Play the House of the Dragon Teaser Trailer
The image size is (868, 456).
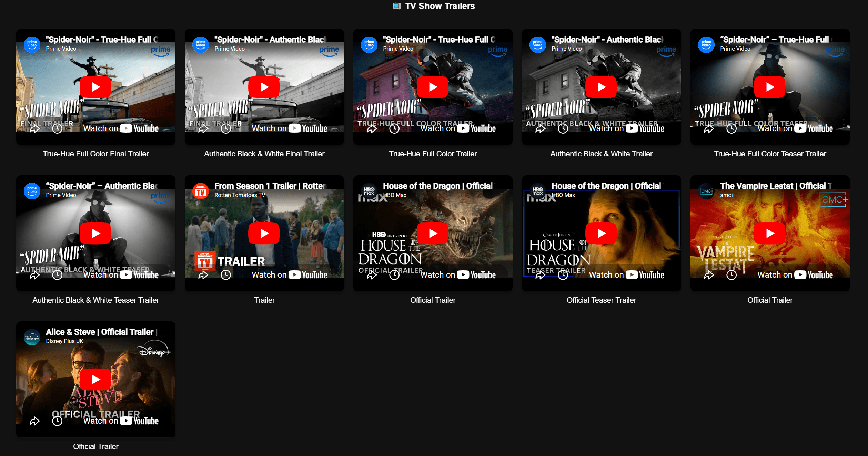tap(601, 234)
